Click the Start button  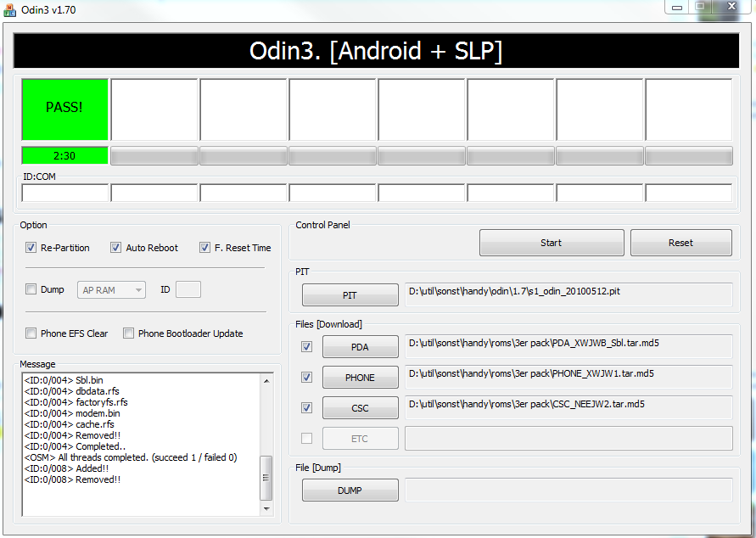[x=552, y=243]
